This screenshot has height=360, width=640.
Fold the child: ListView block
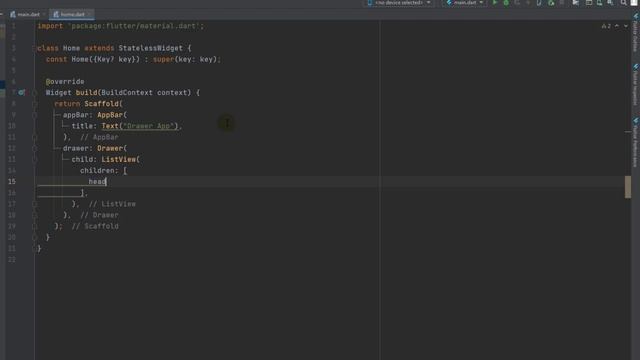click(35, 160)
